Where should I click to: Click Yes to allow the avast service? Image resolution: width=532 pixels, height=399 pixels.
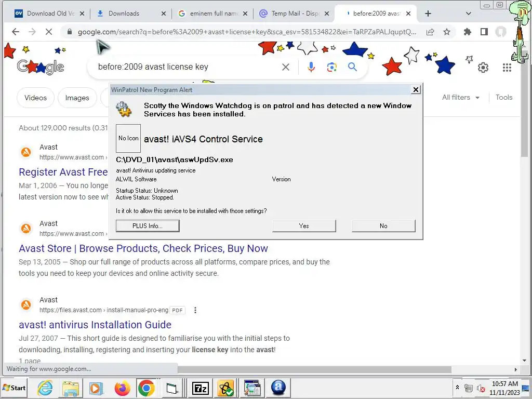point(303,226)
